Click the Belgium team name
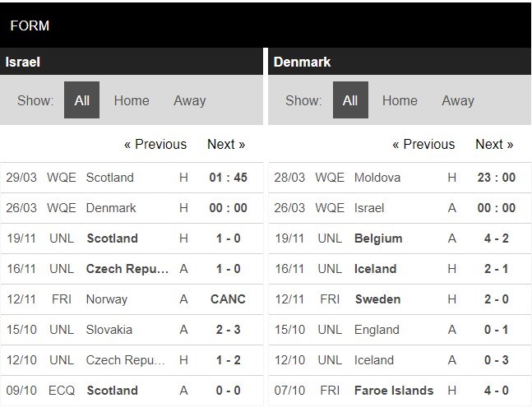 tap(378, 238)
